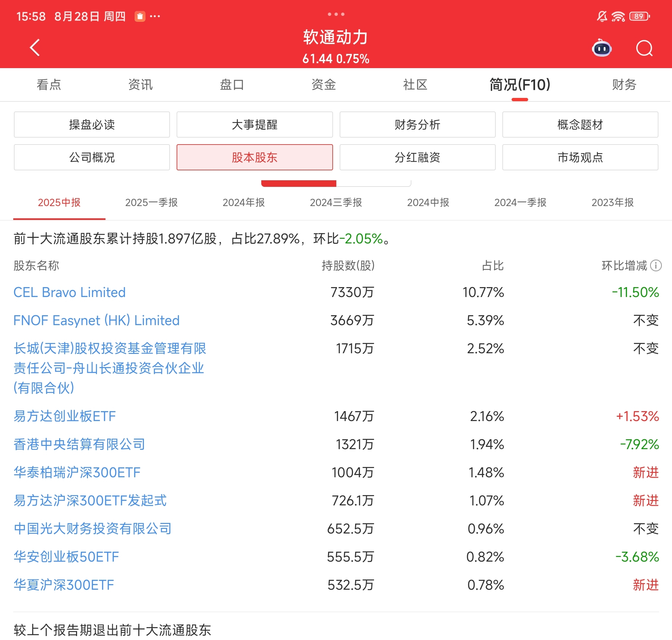This screenshot has height=640, width=672.
Task: Tap the 7330万 holding amount
Action: 353,292
